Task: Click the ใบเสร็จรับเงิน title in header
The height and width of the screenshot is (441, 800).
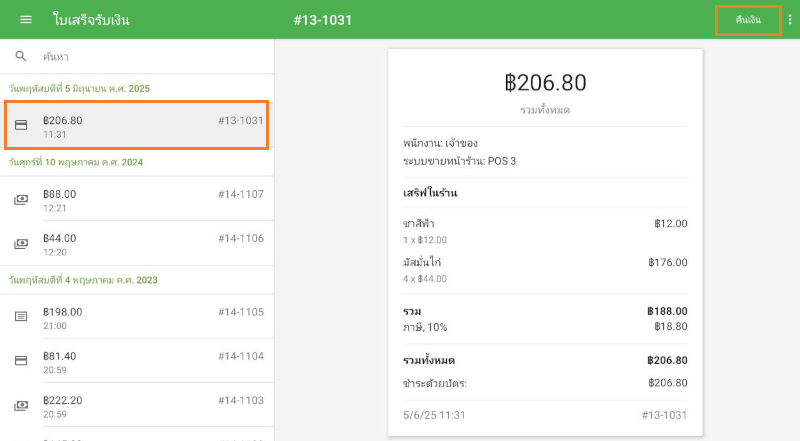Action: pos(91,20)
